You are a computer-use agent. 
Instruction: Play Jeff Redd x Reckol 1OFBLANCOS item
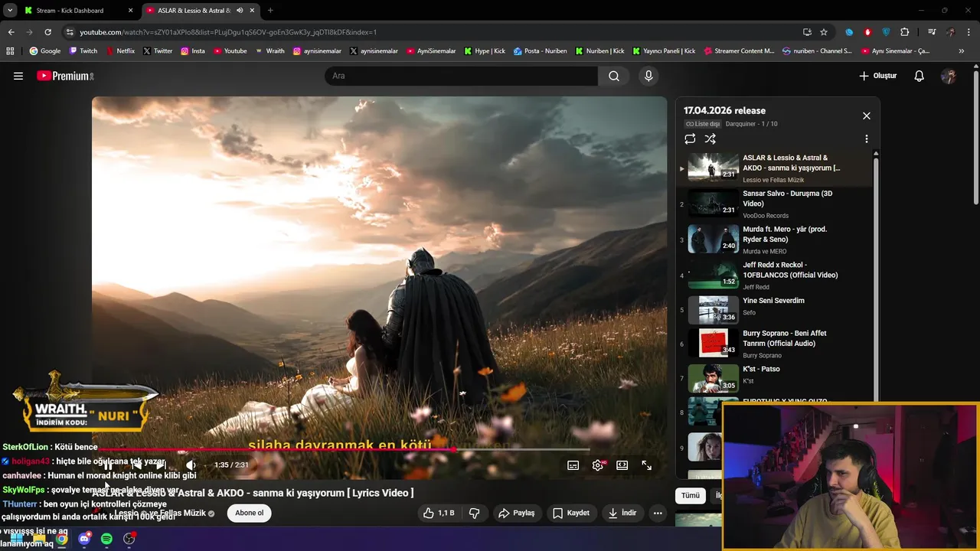[776, 275]
